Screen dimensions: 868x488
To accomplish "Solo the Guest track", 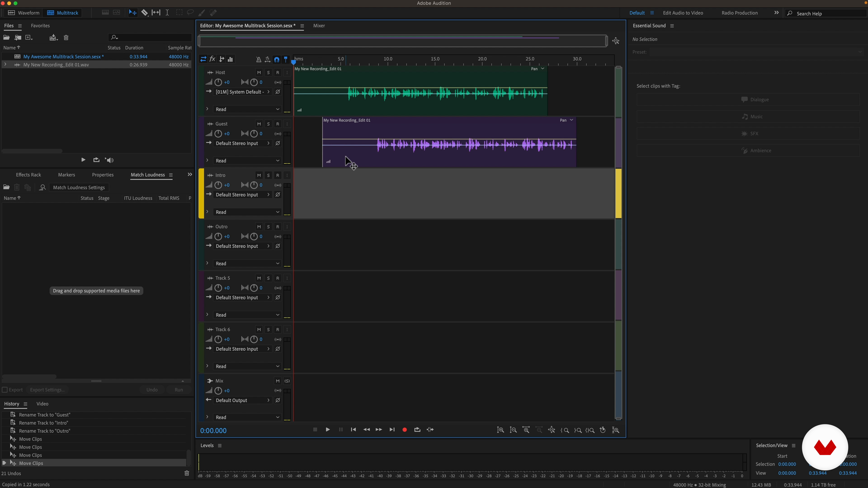I will [x=268, y=124].
